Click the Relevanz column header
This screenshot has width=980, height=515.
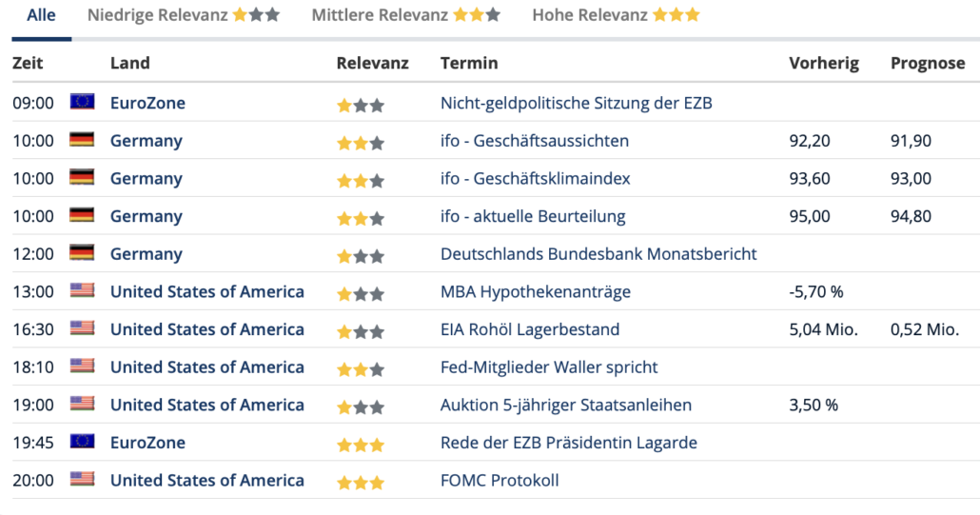coord(373,63)
